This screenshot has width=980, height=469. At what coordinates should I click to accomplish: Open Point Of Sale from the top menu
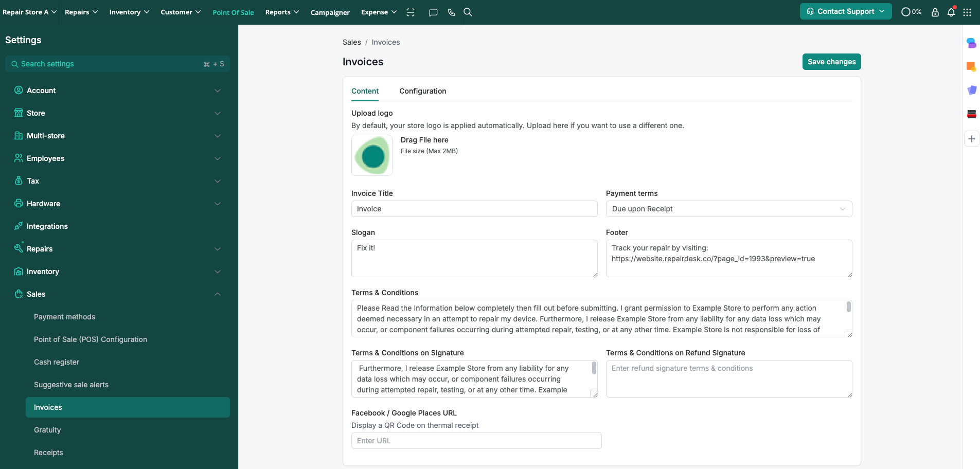233,12
